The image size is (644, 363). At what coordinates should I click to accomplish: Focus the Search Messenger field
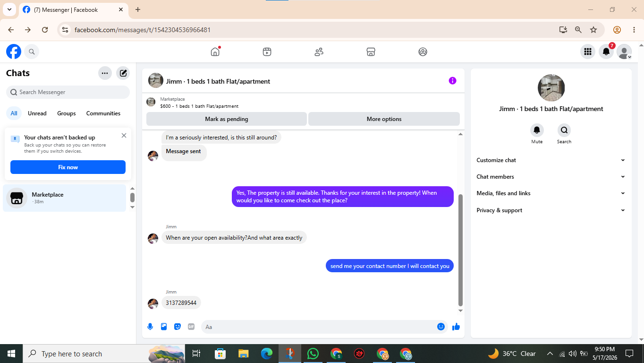[68, 92]
